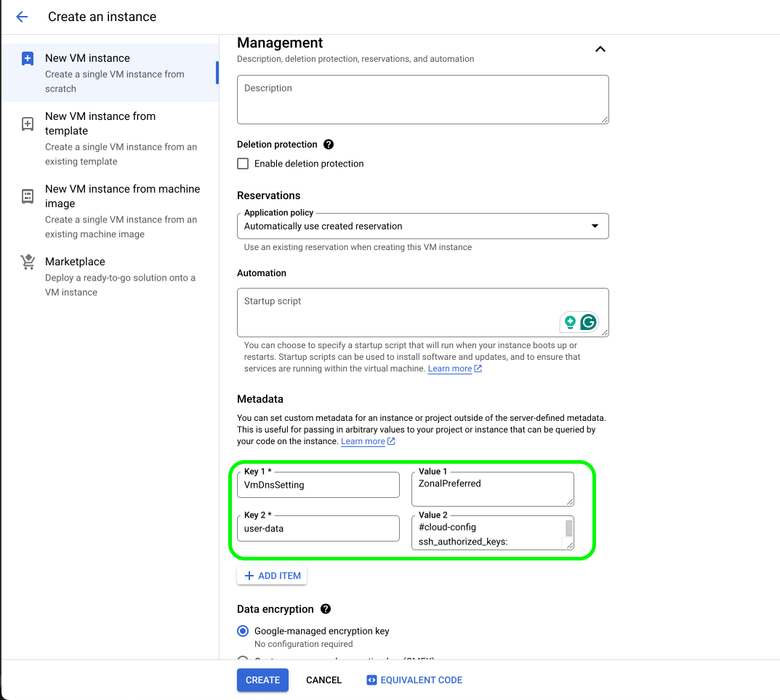Viewport: 780px width, 700px height.
Task: Click the Marketplace cart icon
Action: point(28,262)
